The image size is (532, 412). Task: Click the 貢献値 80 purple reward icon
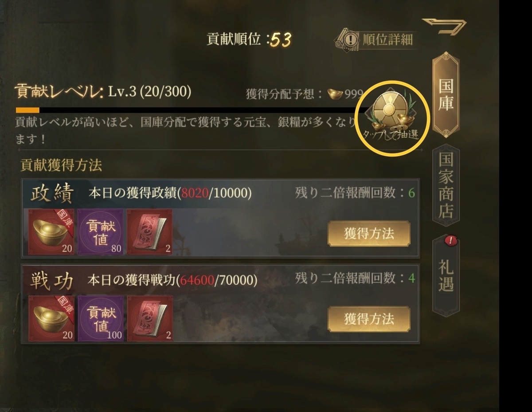(101, 232)
